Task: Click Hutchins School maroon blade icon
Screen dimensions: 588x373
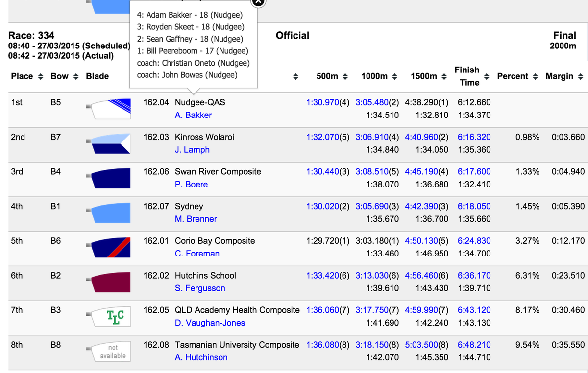Action: click(x=108, y=281)
